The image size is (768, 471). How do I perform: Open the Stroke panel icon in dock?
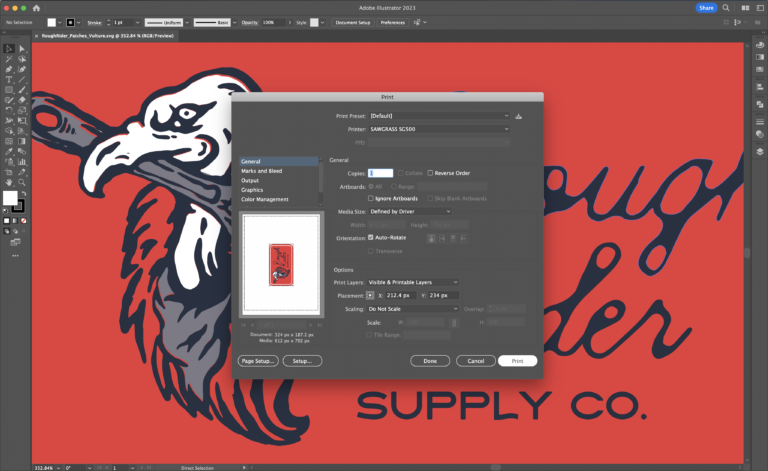pyautogui.click(x=760, y=121)
